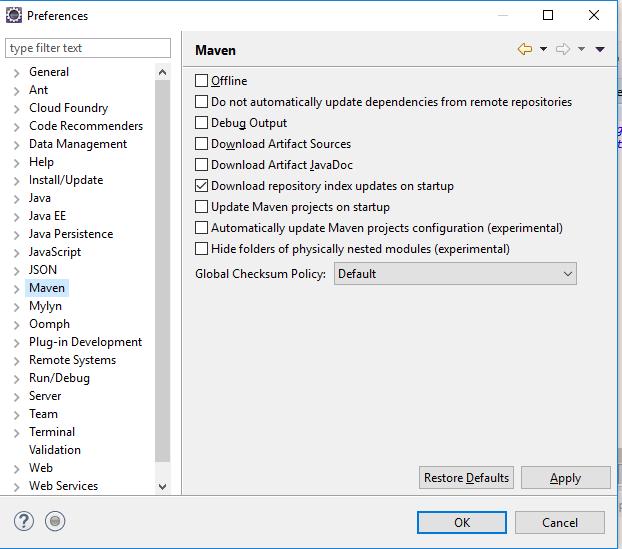Select Terminal preferences
The width and height of the screenshot is (622, 549).
pyautogui.click(x=52, y=432)
